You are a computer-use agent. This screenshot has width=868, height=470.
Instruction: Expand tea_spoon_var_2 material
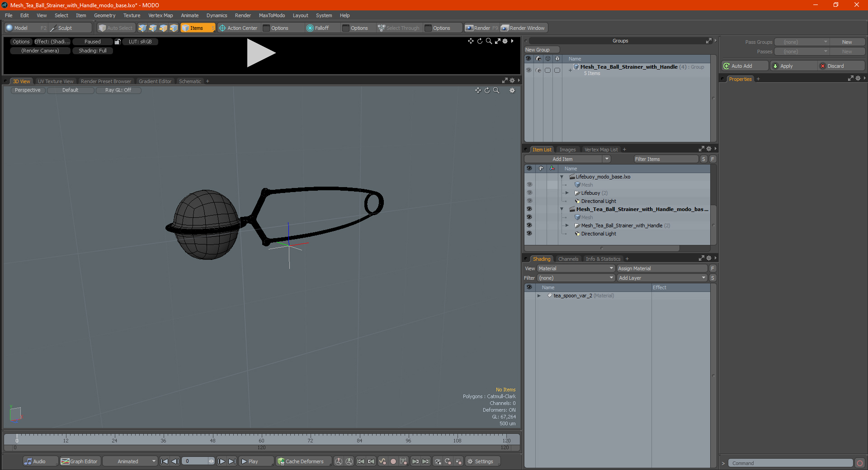[x=539, y=296]
